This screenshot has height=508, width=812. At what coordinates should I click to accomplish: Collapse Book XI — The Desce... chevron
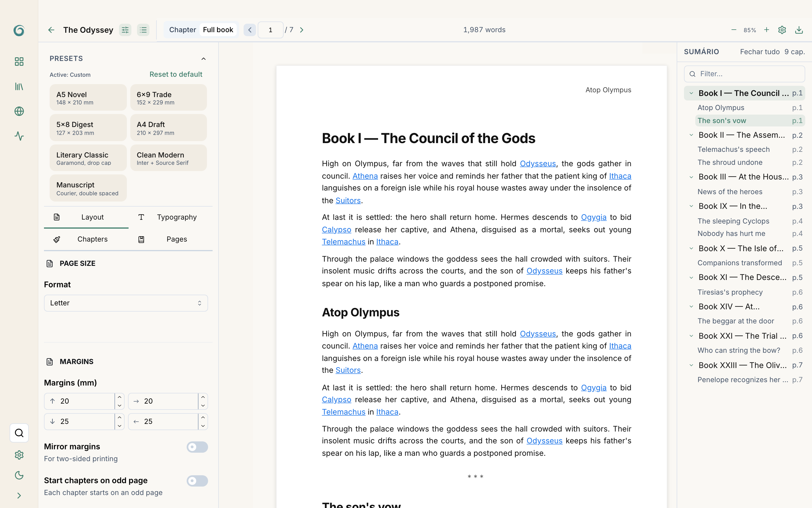tap(691, 277)
